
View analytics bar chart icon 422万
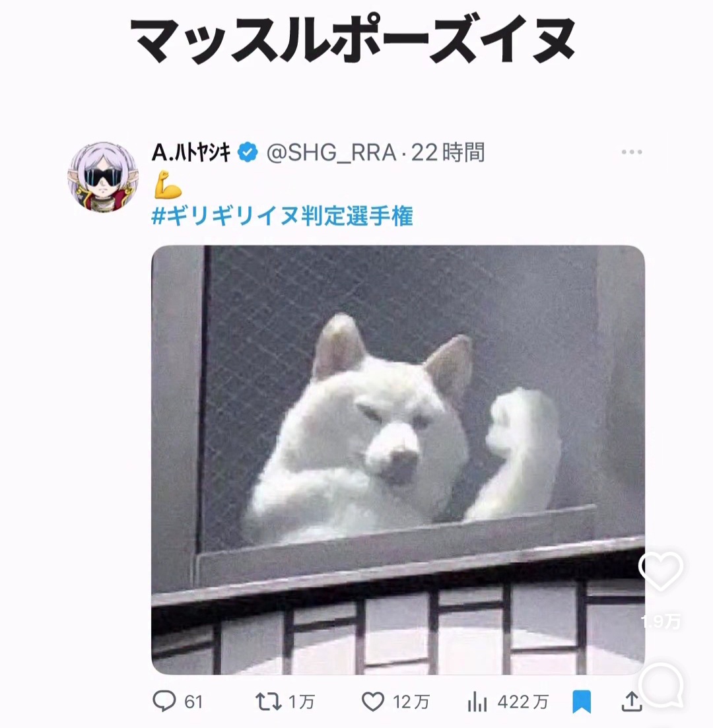tap(477, 702)
